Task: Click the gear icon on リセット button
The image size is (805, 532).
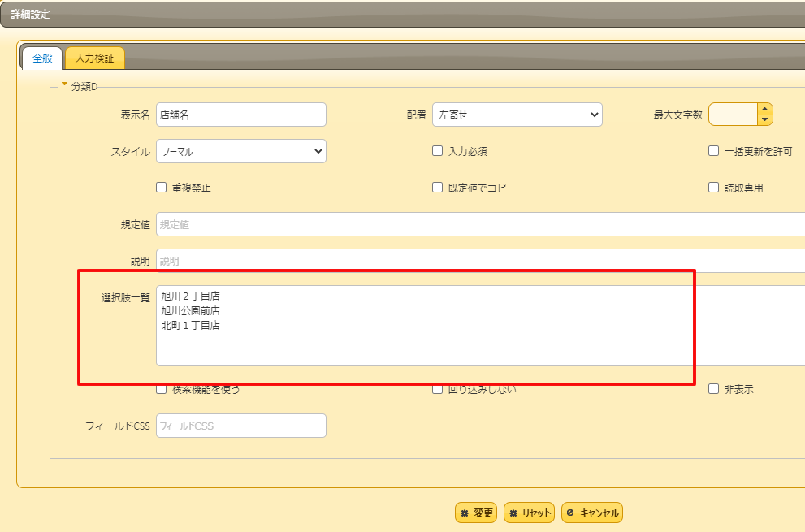Action: [513, 512]
